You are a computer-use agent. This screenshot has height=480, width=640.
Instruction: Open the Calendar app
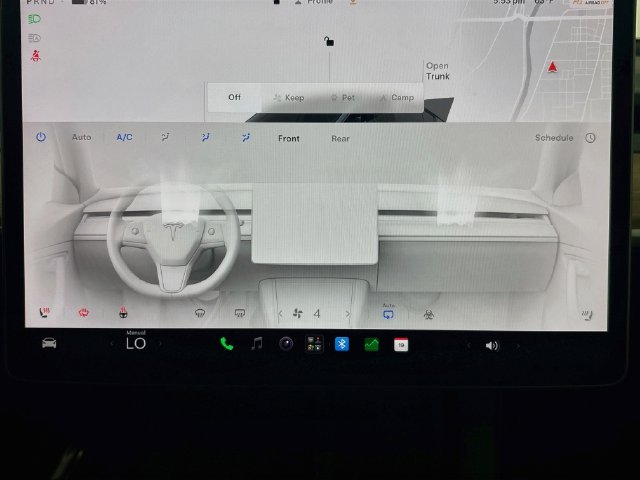(x=401, y=345)
